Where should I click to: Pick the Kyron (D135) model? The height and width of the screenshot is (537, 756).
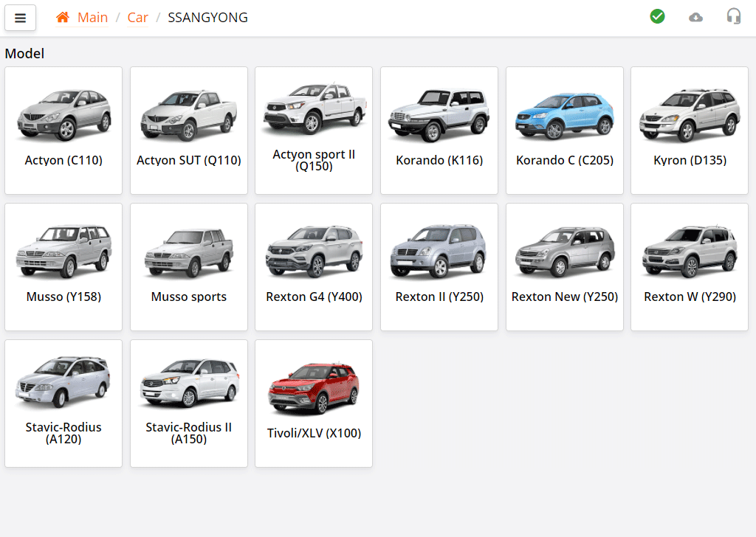point(689,131)
